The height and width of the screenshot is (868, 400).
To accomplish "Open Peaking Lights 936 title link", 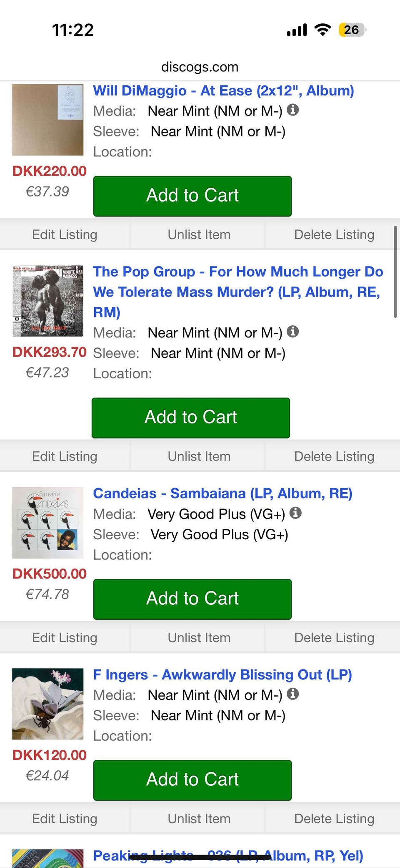I will pyautogui.click(x=228, y=856).
